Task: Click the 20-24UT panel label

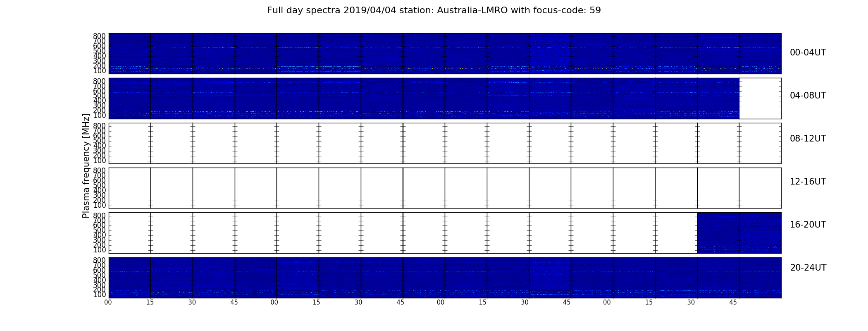Action: tap(808, 268)
